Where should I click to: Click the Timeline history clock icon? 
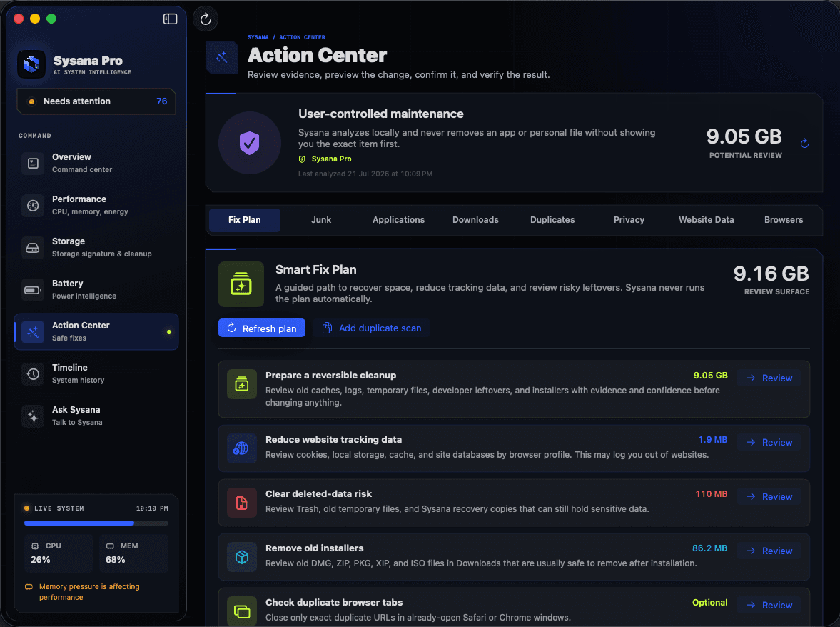point(33,374)
